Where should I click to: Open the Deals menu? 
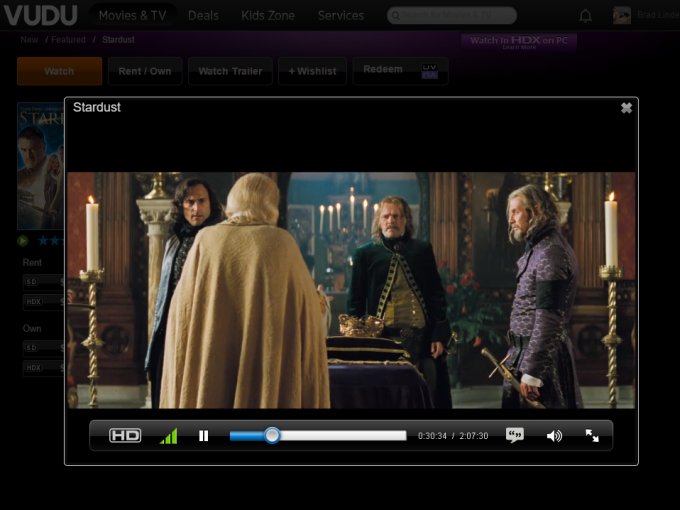(x=203, y=16)
